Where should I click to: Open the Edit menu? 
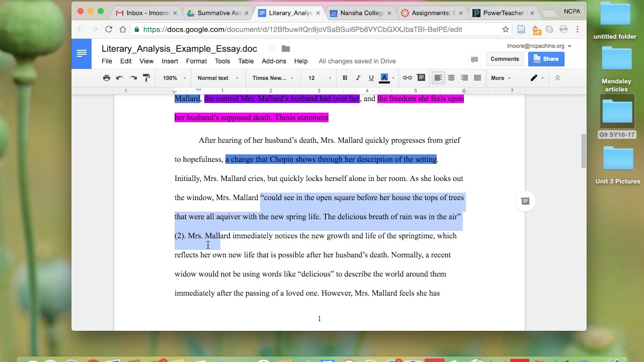pos(126,61)
